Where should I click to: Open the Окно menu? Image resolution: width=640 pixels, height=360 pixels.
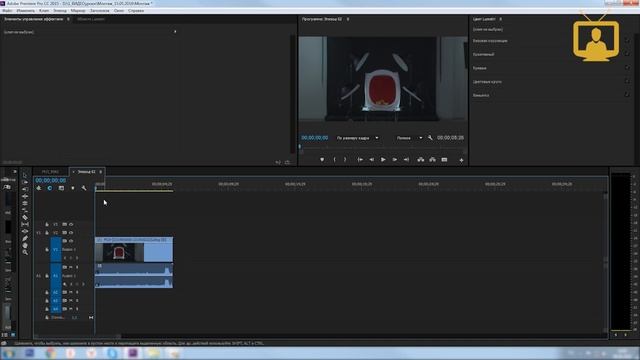(119, 11)
